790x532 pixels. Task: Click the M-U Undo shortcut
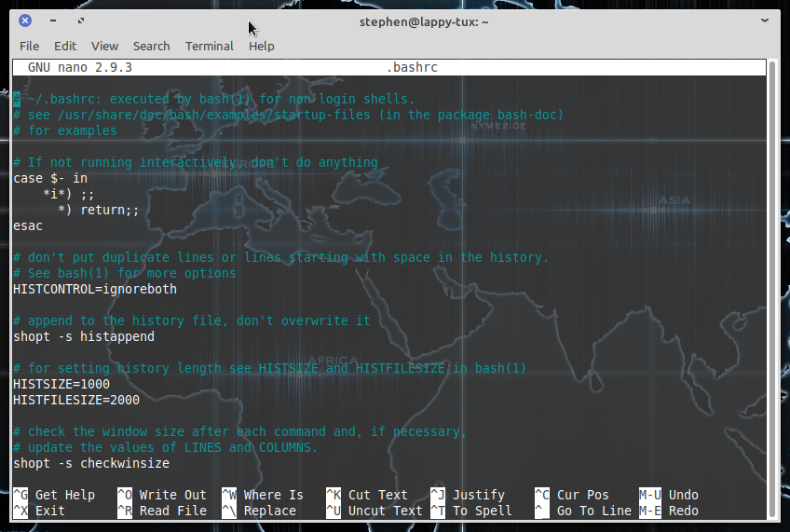[669, 495]
